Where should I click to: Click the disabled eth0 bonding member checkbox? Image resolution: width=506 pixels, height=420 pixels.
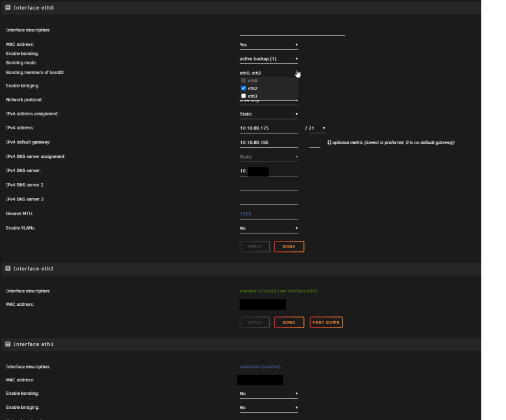[x=243, y=81]
